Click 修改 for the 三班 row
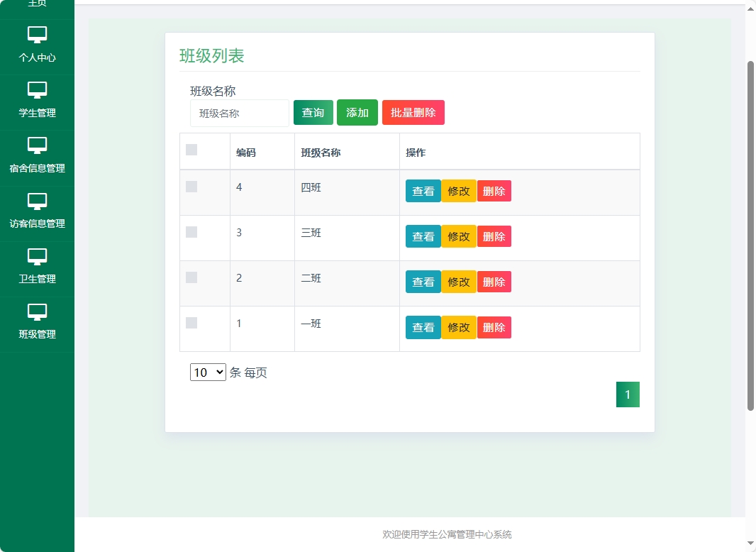The height and width of the screenshot is (552, 756). coord(458,236)
